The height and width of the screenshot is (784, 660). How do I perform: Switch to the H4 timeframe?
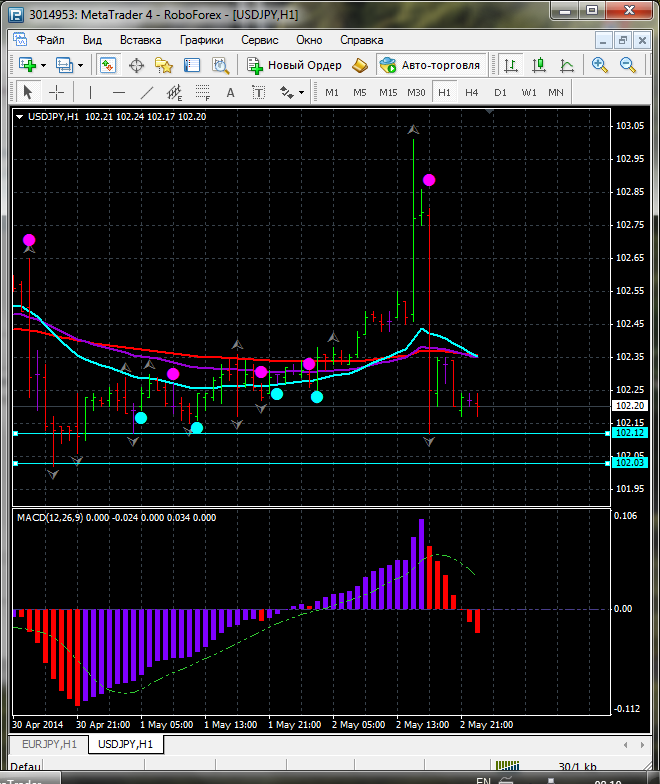[471, 92]
